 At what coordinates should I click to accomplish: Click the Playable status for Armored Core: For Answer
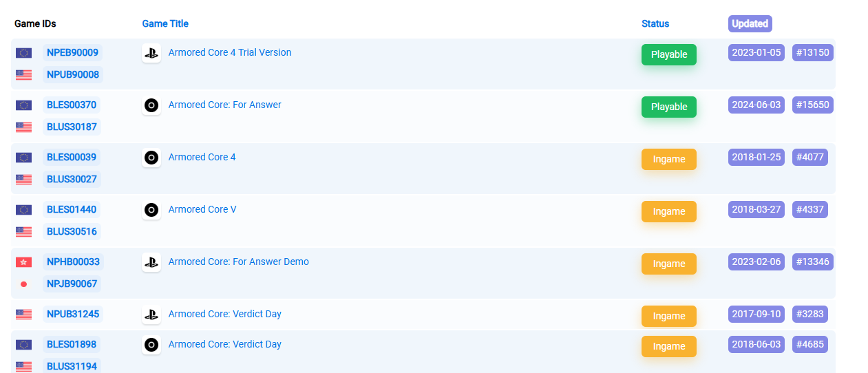pos(669,107)
